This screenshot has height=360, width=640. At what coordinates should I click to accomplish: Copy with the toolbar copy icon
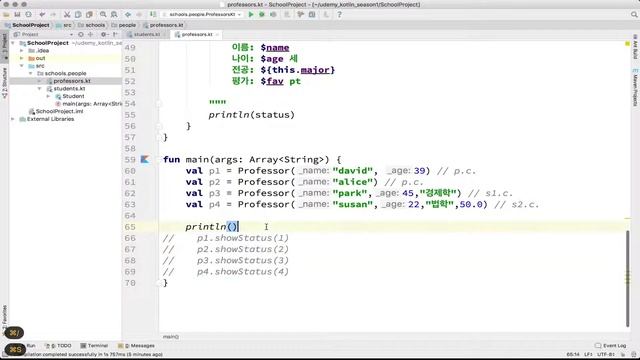(78, 14)
